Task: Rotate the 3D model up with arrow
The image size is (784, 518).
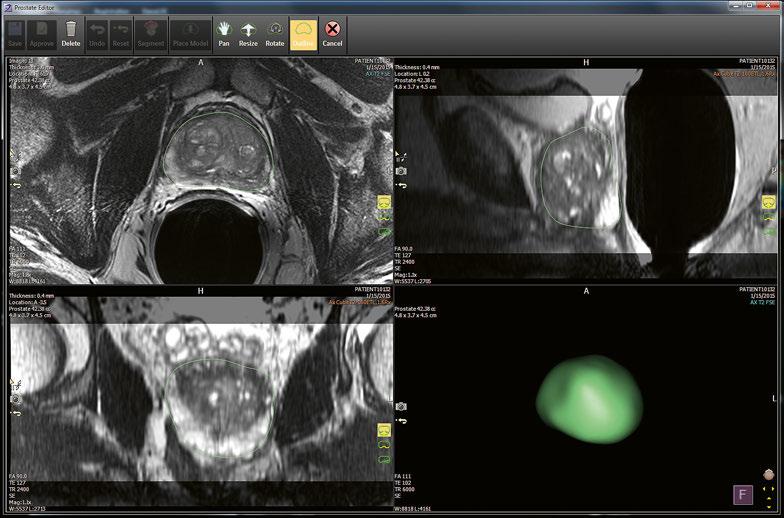Action: 768,498
